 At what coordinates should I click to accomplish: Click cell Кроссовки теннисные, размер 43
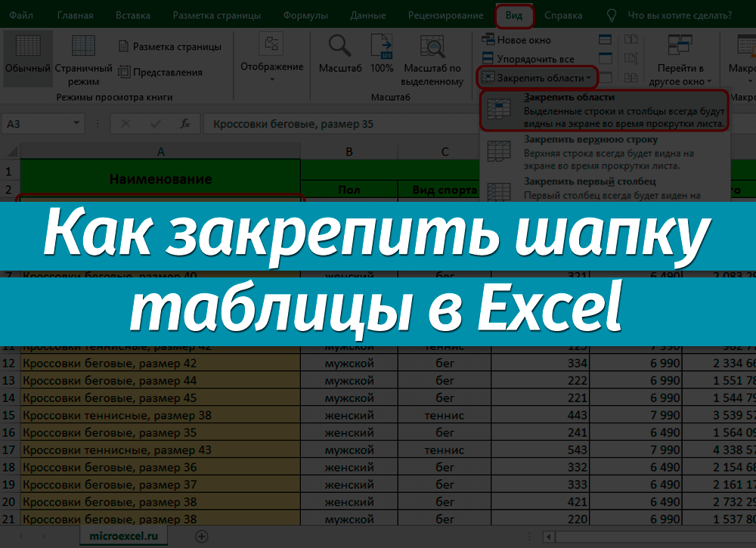tap(160, 450)
